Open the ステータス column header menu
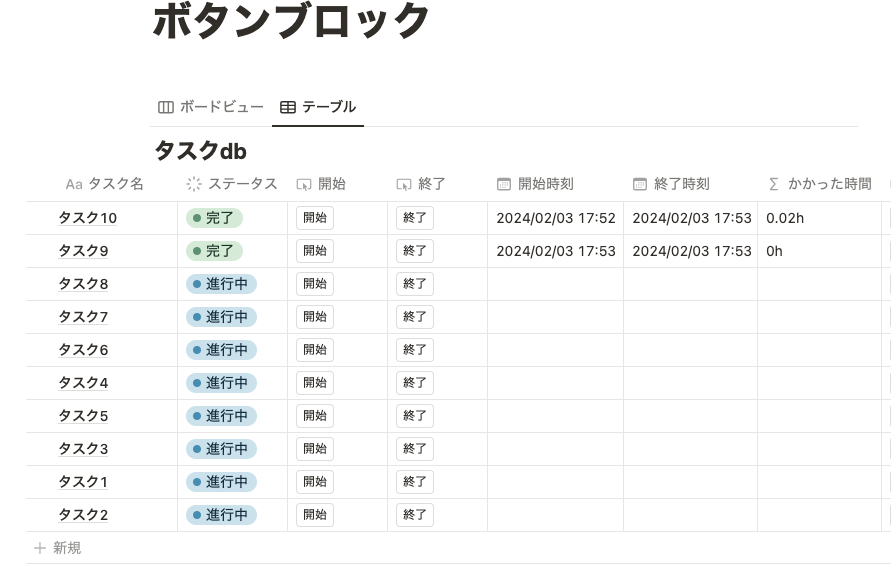 pyautogui.click(x=232, y=184)
